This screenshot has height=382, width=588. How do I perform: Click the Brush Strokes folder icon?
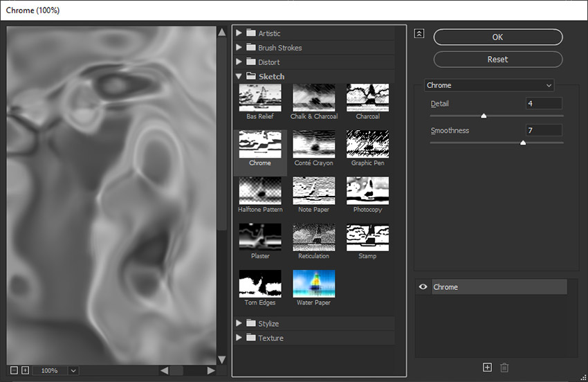[251, 47]
